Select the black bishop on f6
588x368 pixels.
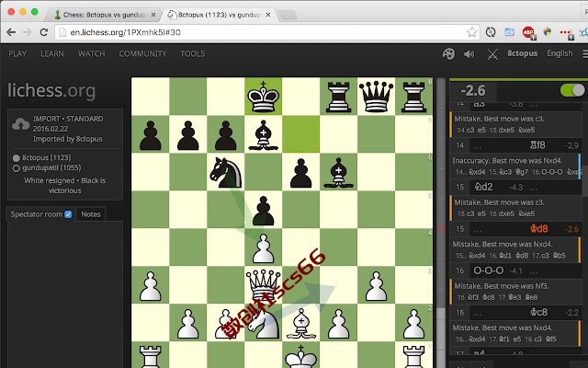point(339,172)
